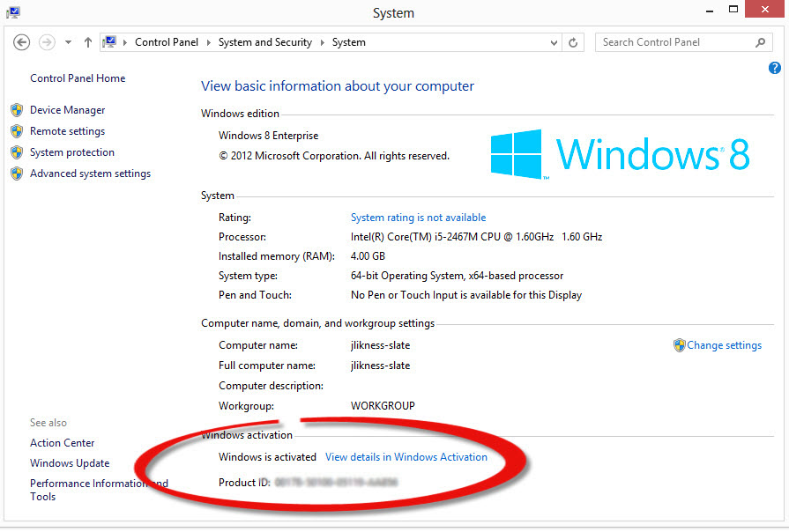The height and width of the screenshot is (532, 789).
Task: Open System protection
Action: tap(72, 152)
